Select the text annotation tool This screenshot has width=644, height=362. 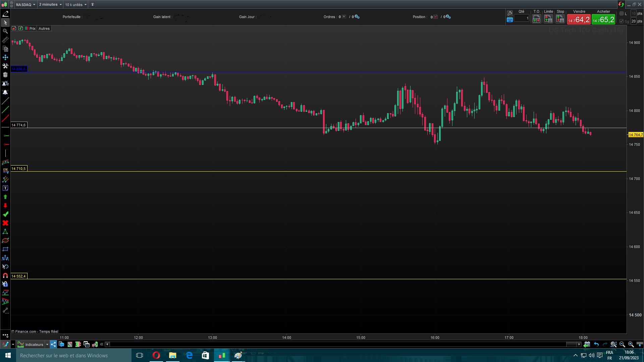coord(5,188)
